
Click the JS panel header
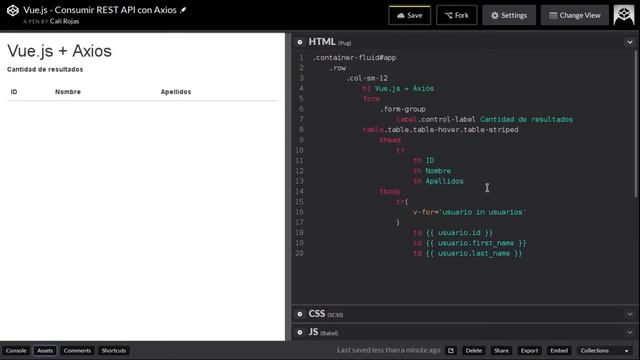pyautogui.click(x=465, y=332)
